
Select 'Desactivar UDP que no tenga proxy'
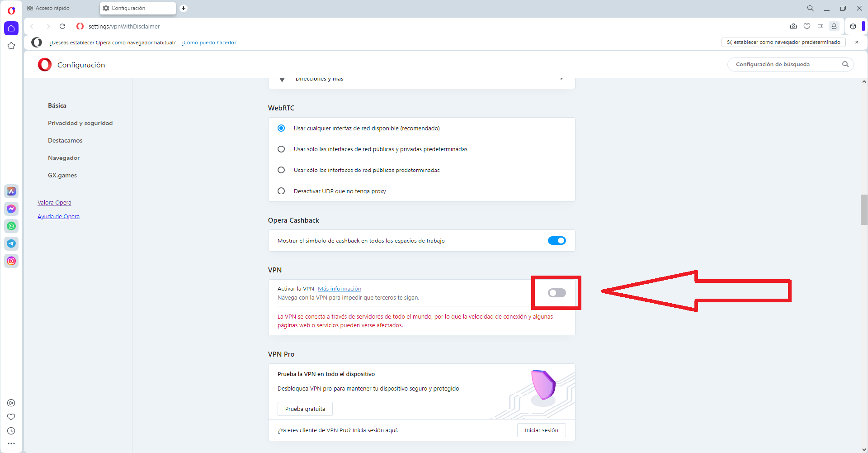click(x=281, y=191)
